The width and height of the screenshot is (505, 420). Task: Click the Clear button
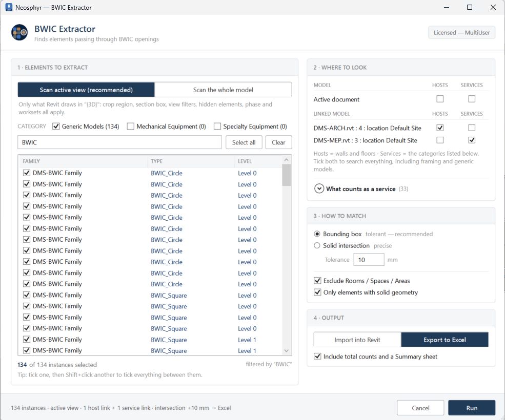click(x=278, y=142)
